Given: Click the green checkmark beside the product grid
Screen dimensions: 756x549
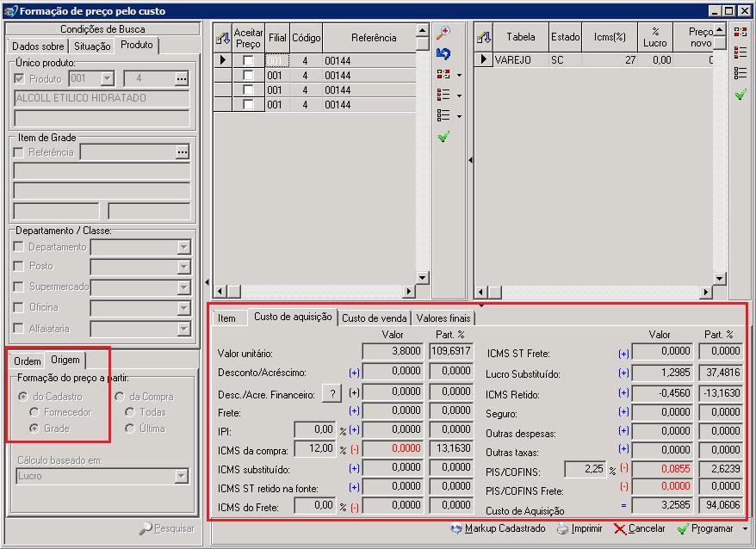Looking at the screenshot, I should point(443,137).
